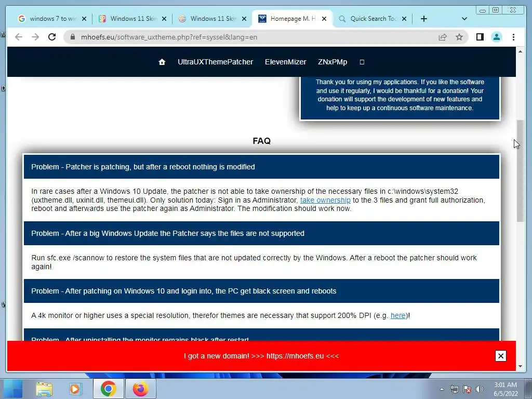Open ElevenMizer menu item
This screenshot has height=399, width=532.
pyautogui.click(x=285, y=62)
